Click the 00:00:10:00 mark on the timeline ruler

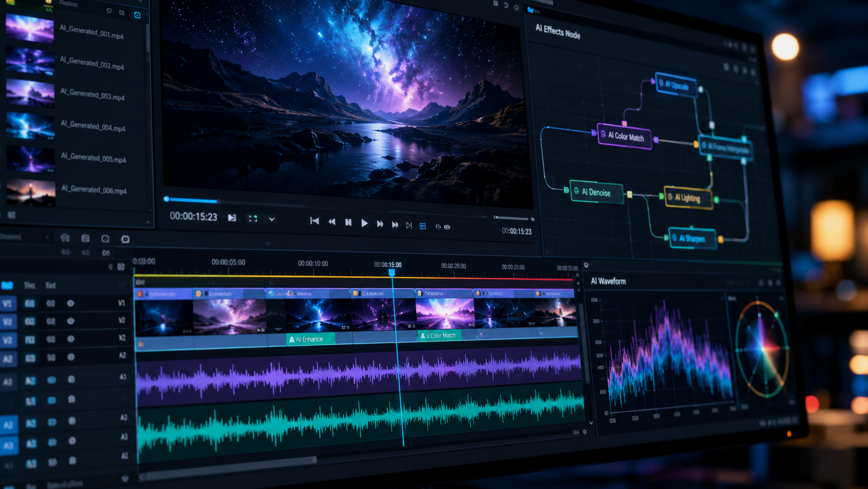tap(313, 263)
